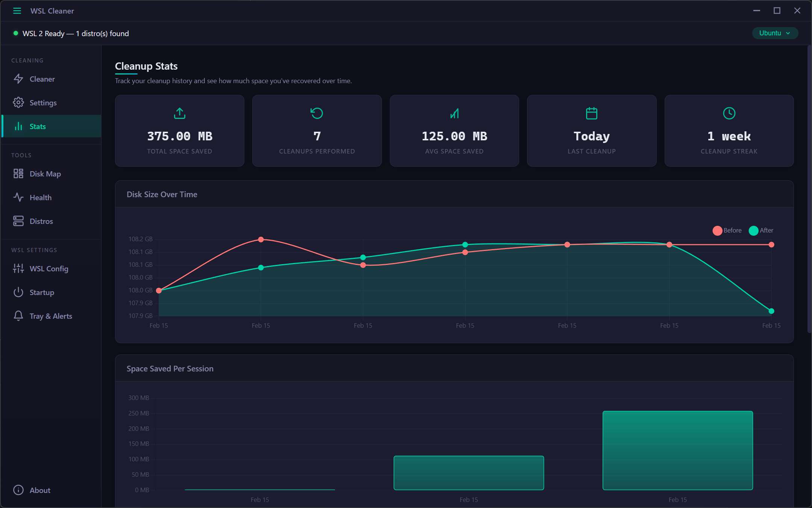This screenshot has width=812, height=508.
Task: Open the Cleaner page via lightning icon
Action: pyautogui.click(x=18, y=79)
